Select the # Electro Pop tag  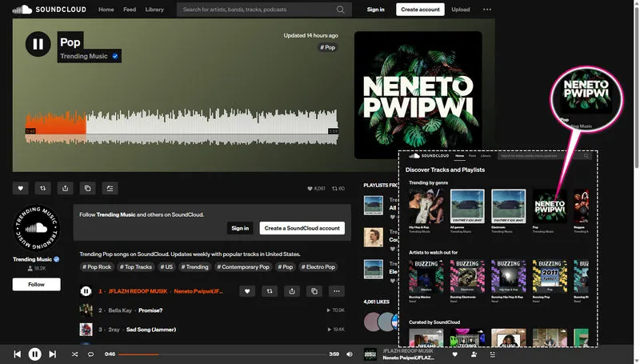[318, 267]
